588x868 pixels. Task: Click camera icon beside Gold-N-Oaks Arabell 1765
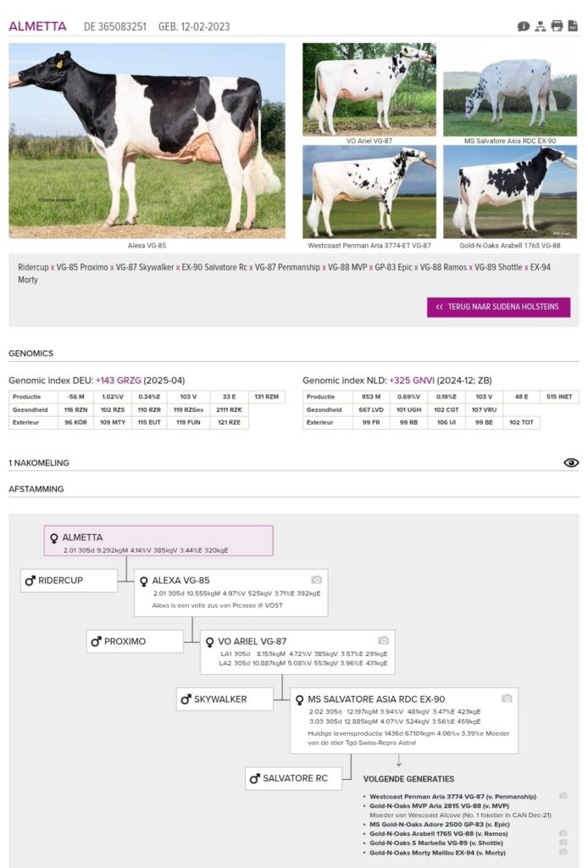click(563, 833)
